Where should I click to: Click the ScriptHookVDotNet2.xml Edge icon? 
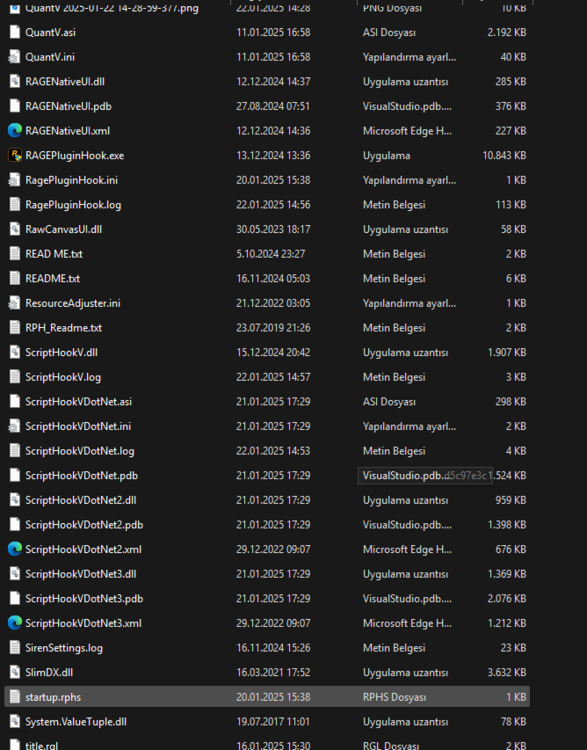coord(15,549)
